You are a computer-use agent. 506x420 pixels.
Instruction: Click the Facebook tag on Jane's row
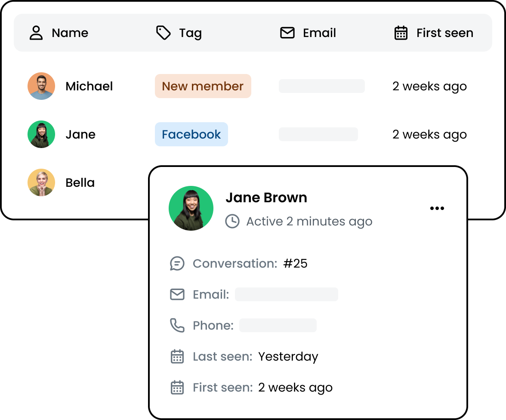(x=191, y=134)
